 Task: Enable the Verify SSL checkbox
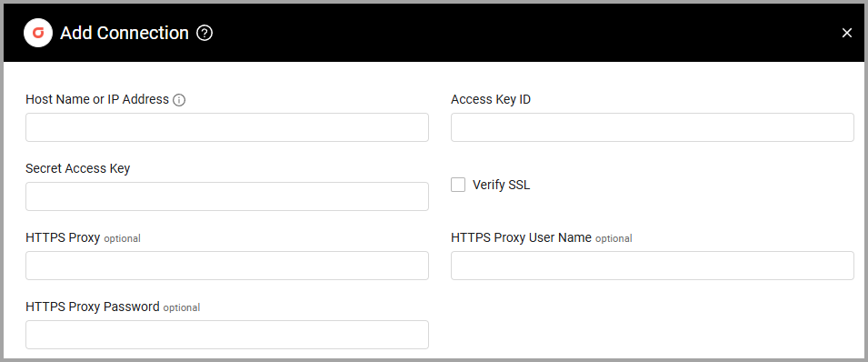458,185
